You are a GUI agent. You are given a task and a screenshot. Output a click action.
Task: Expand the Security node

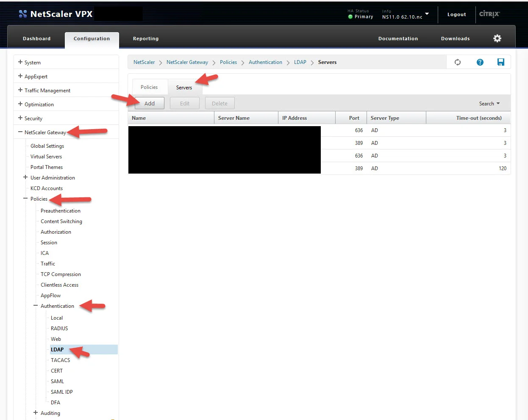(x=20, y=118)
